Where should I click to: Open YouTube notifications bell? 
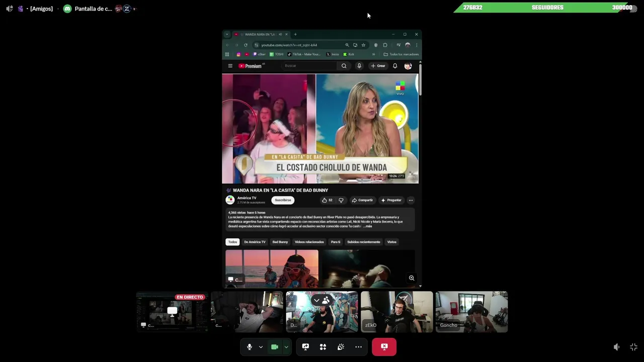pos(395,66)
